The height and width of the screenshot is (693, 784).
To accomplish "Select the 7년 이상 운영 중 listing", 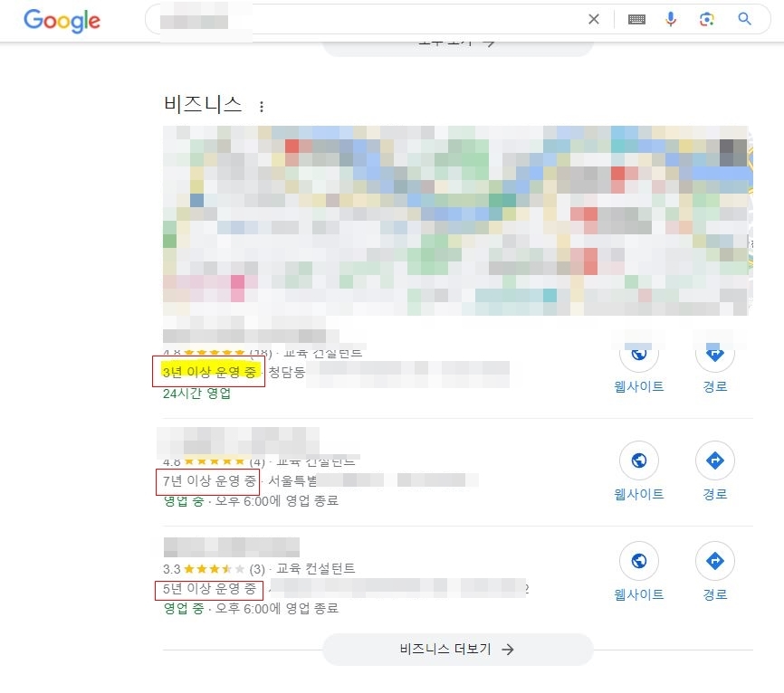I will pos(208,481).
